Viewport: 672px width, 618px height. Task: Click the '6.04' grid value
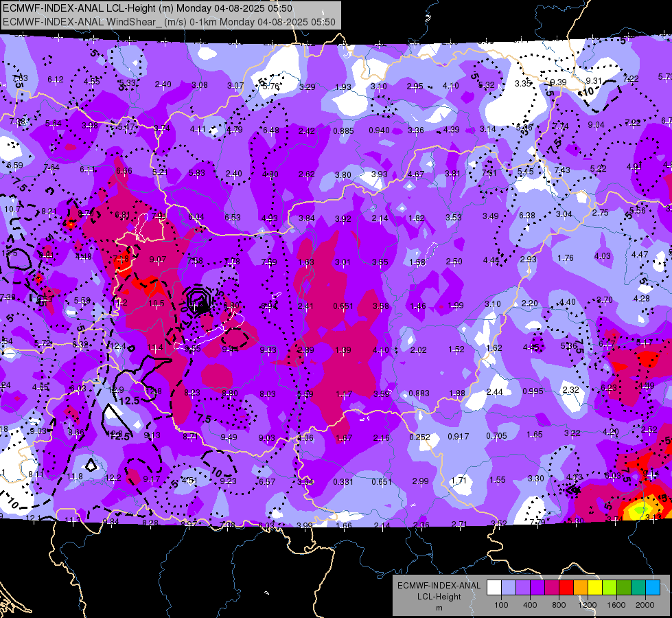point(196,217)
